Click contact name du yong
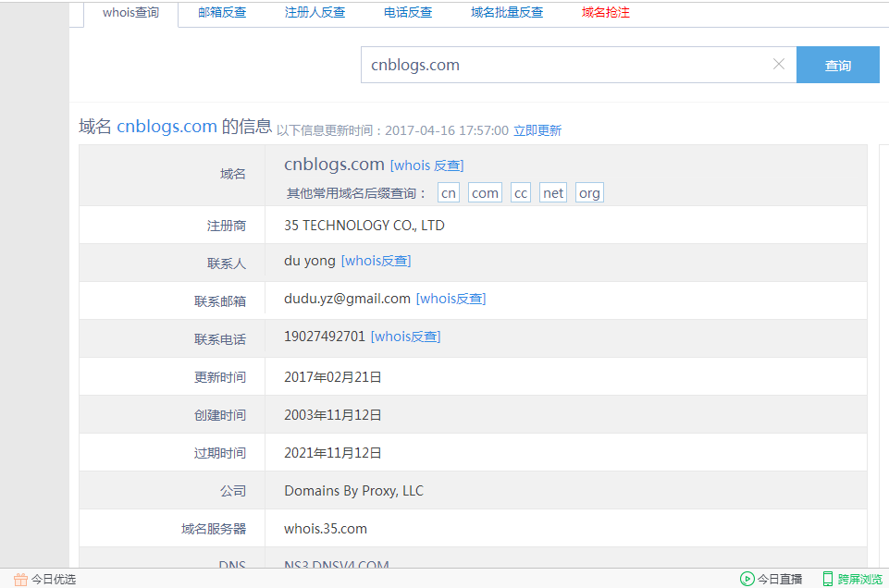This screenshot has width=889, height=588. [310, 261]
